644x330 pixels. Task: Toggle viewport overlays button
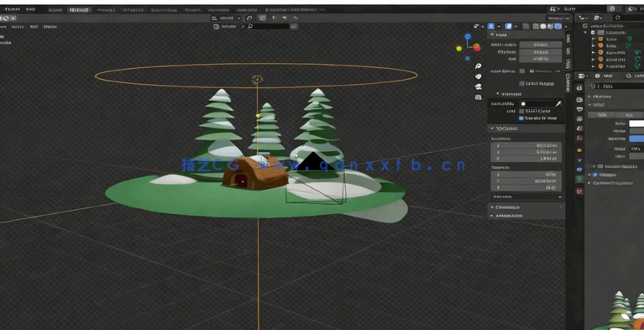(x=509, y=26)
